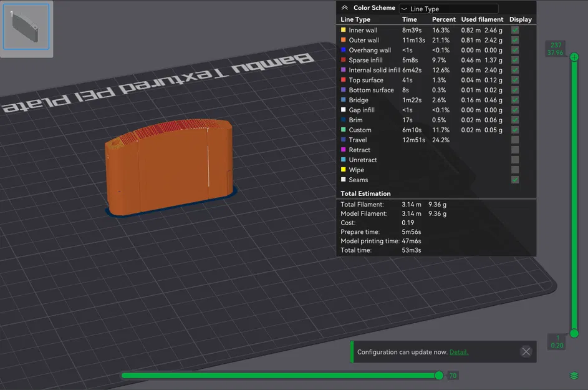This screenshot has width=588, height=390.
Task: Click the Bridge color swatch
Action: click(x=343, y=99)
